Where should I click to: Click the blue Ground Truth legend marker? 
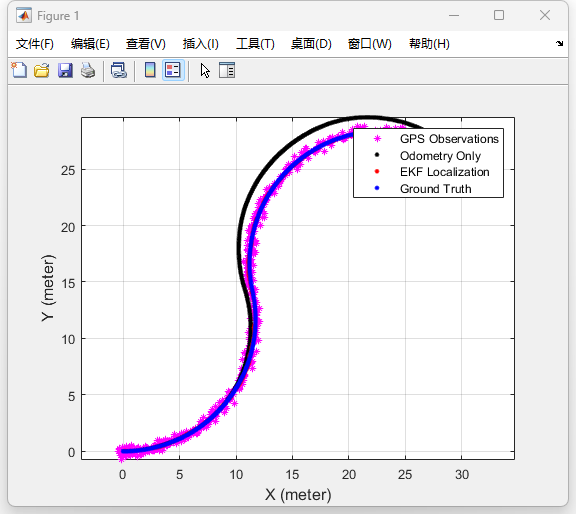pos(377,188)
